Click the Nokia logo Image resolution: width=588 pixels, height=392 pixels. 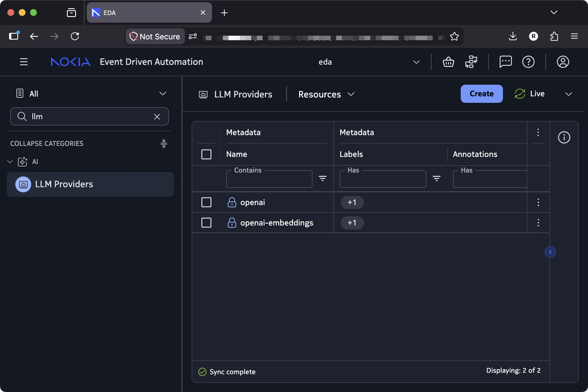(71, 62)
